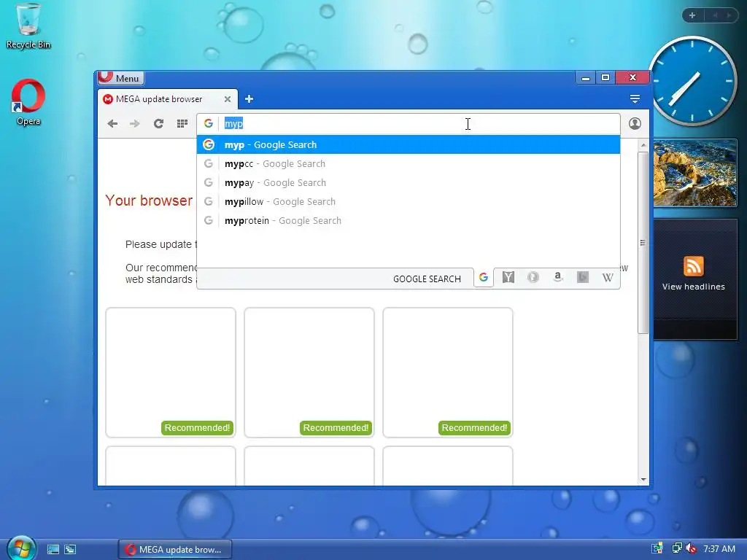The image size is (747, 560).
Task: Click the RSS feed icon in gadget
Action: 694,265
